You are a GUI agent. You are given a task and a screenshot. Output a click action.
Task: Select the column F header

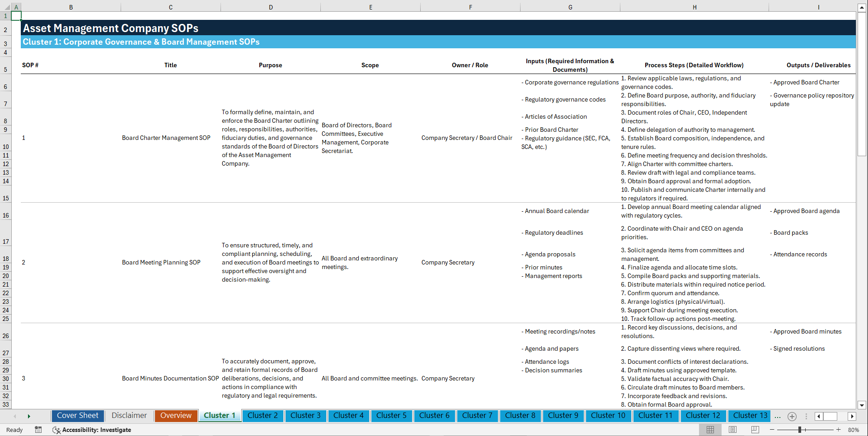(x=470, y=7)
